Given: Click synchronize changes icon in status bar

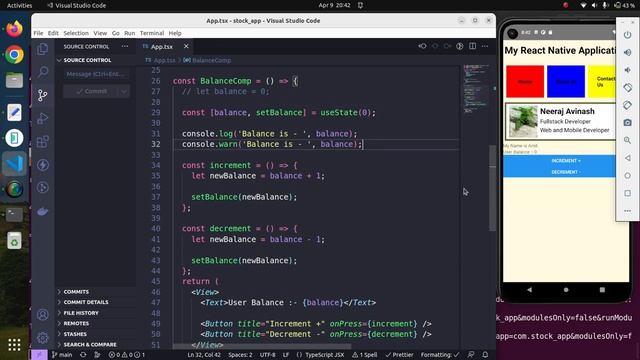Looking at the screenshot, I should (x=83, y=355).
